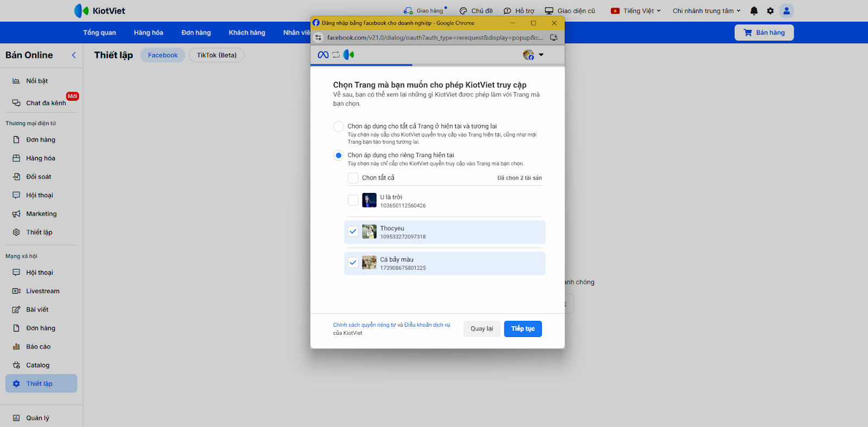
Task: Open the notifications bell
Action: (x=754, y=11)
